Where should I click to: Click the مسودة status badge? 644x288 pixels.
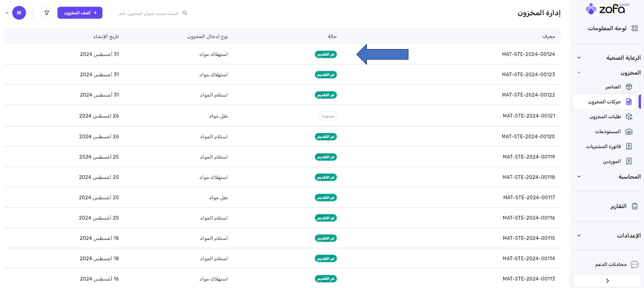pyautogui.click(x=328, y=116)
